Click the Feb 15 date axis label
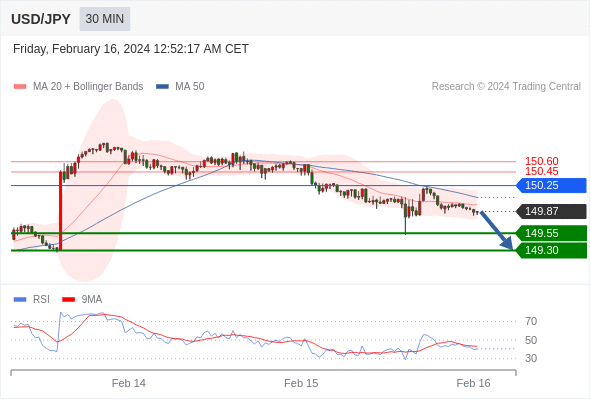This screenshot has width=590, height=400. pyautogui.click(x=301, y=383)
